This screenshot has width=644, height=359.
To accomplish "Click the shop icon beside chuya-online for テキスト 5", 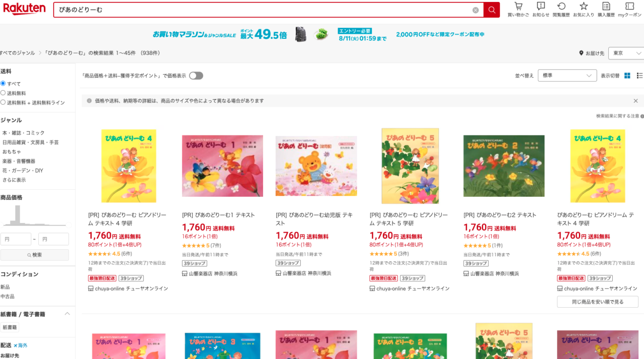I will pyautogui.click(x=372, y=289).
